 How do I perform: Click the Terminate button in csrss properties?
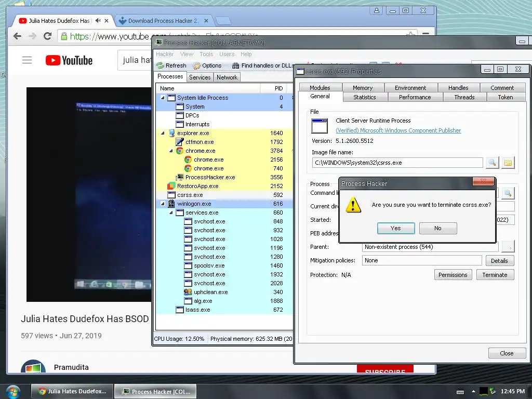(x=495, y=275)
